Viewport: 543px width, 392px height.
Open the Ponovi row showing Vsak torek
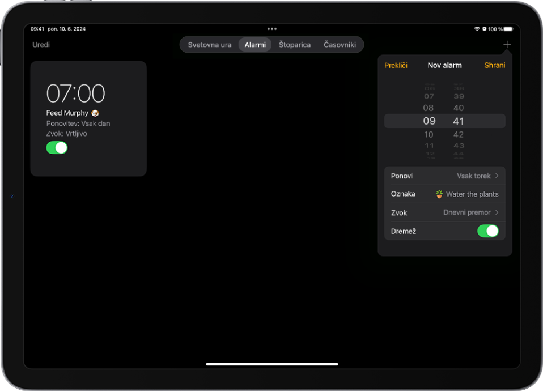pos(444,176)
